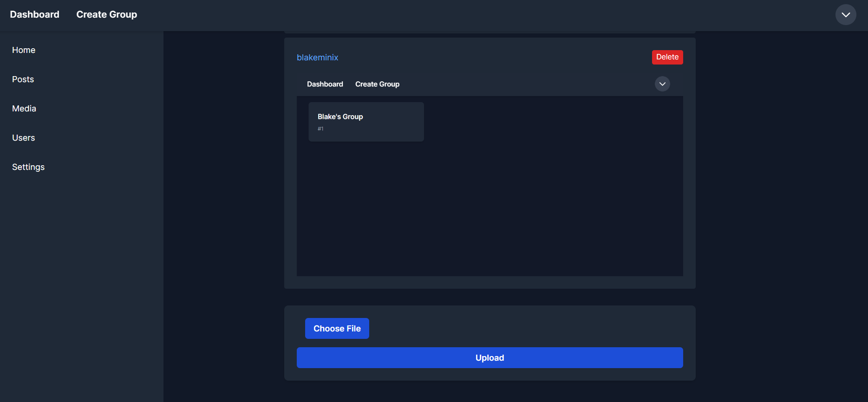Click the wide Upload button

tap(489, 358)
